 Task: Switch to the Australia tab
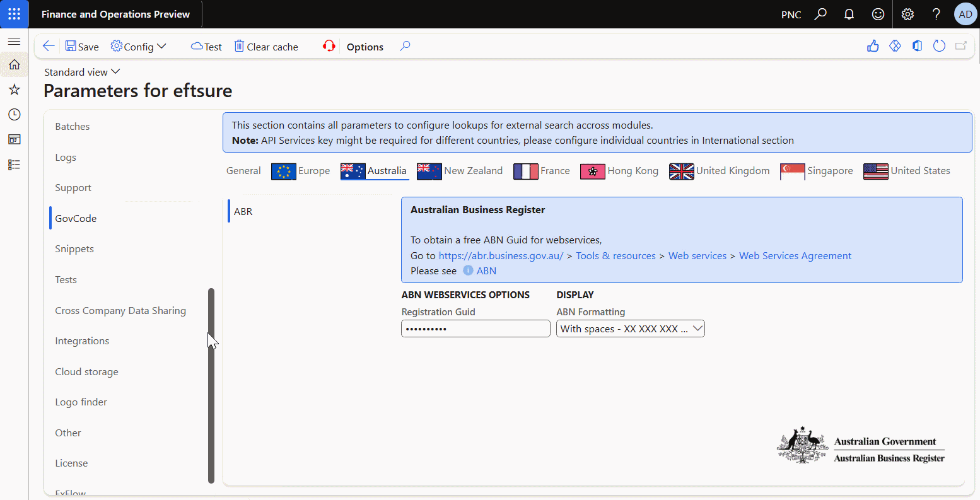[374, 171]
